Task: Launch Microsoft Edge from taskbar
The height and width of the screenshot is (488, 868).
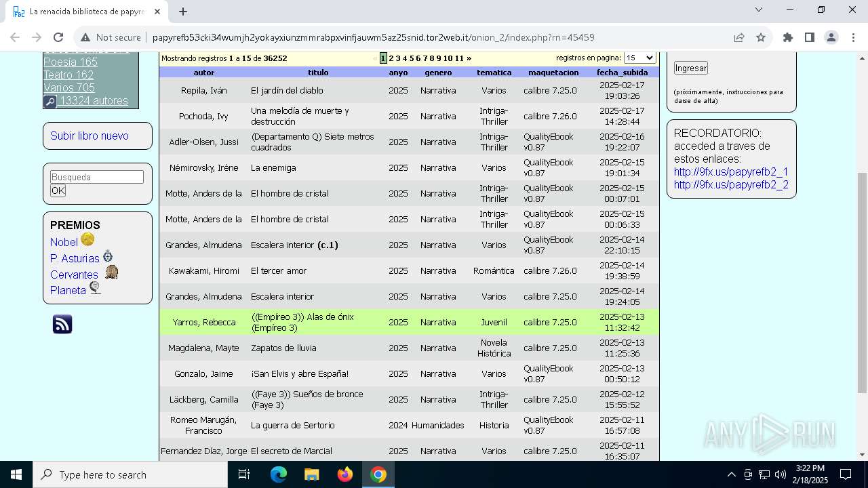Action: point(279,474)
